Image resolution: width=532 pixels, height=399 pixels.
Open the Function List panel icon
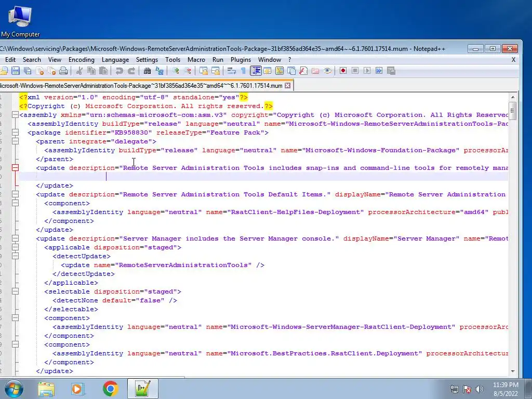(303, 71)
